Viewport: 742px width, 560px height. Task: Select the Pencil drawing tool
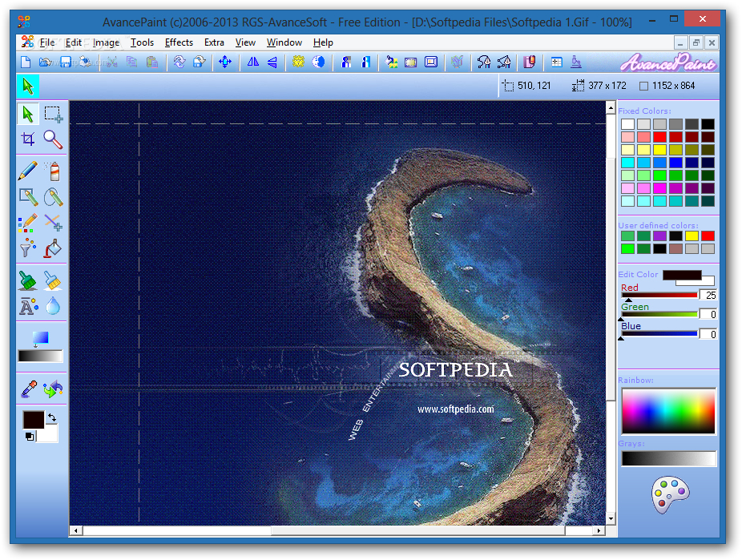[28, 171]
